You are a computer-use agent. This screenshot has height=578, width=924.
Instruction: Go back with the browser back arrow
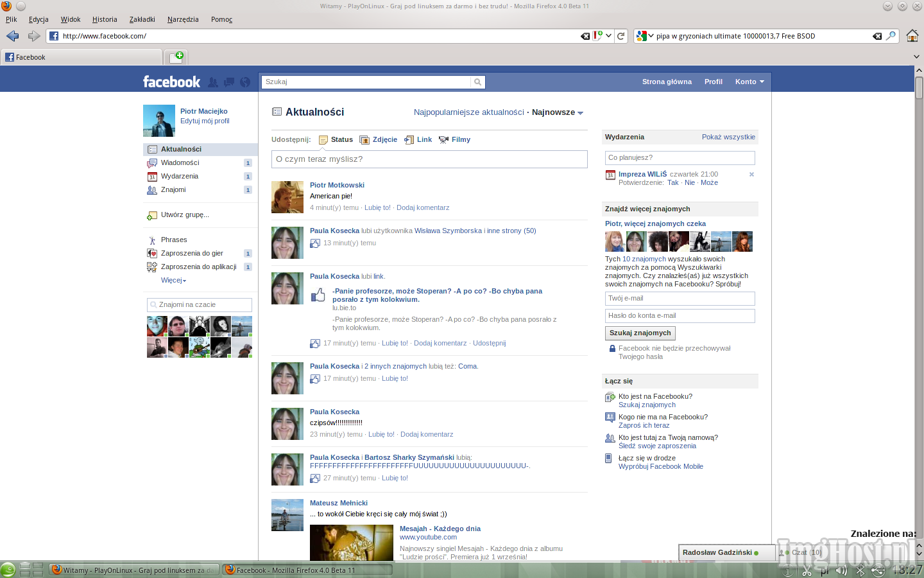[x=12, y=36]
